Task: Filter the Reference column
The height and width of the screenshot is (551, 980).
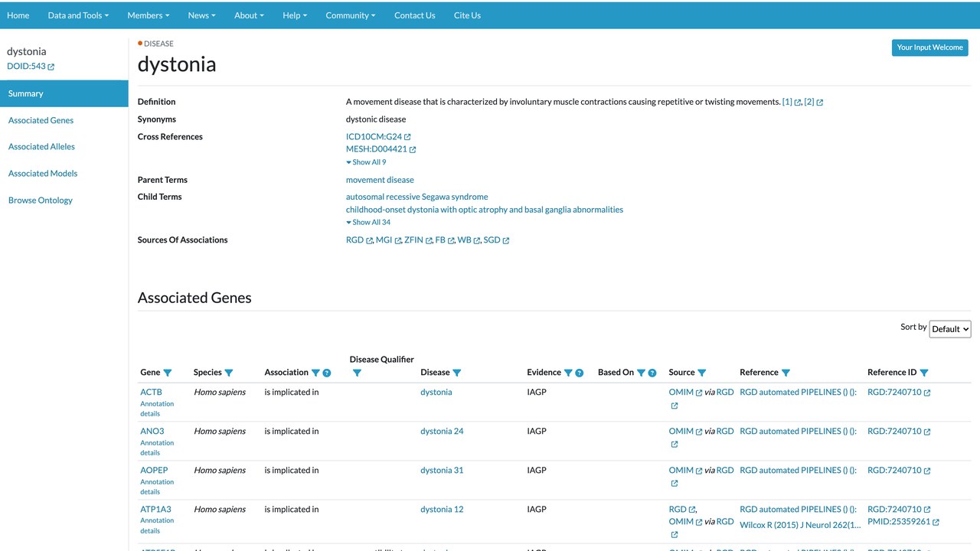Action: [786, 373]
